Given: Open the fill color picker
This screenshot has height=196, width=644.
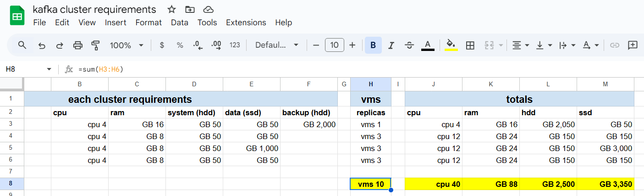Looking at the screenshot, I should pos(451,45).
